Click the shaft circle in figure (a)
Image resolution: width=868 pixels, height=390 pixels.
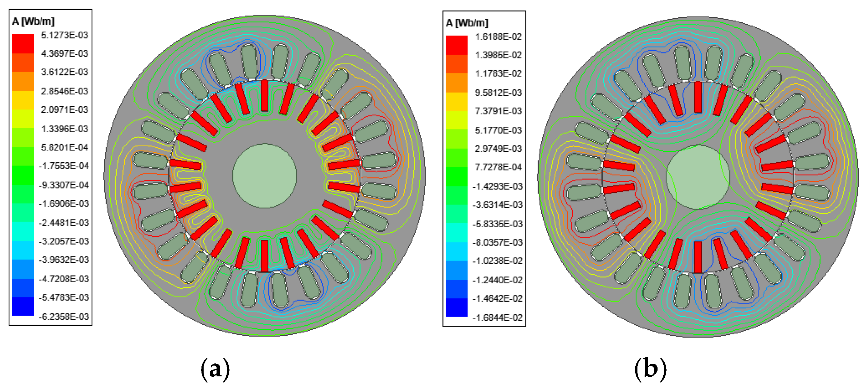(265, 176)
